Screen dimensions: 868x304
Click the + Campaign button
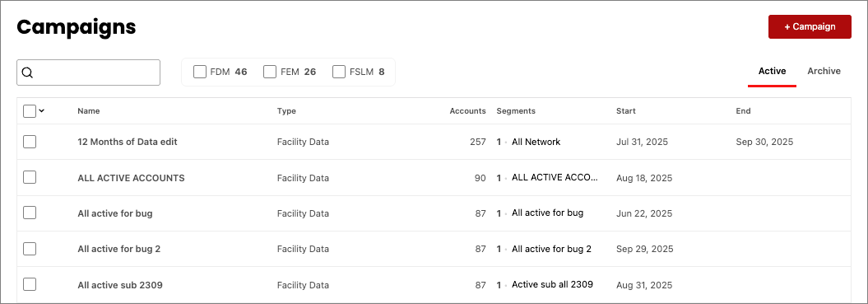point(810,26)
